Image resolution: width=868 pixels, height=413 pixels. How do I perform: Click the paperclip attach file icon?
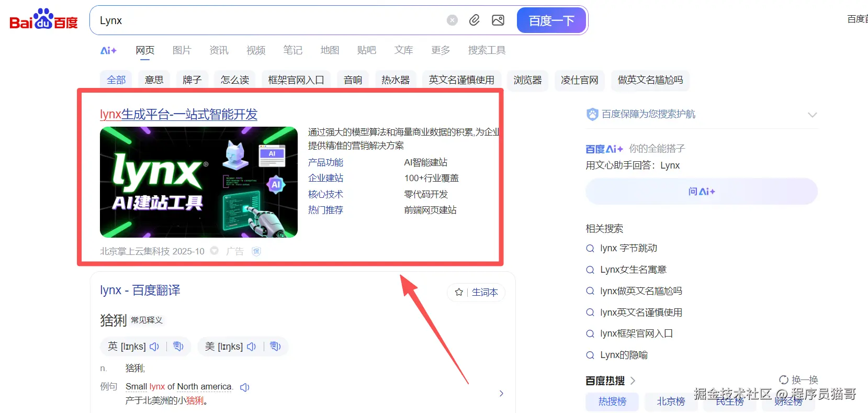click(x=475, y=20)
